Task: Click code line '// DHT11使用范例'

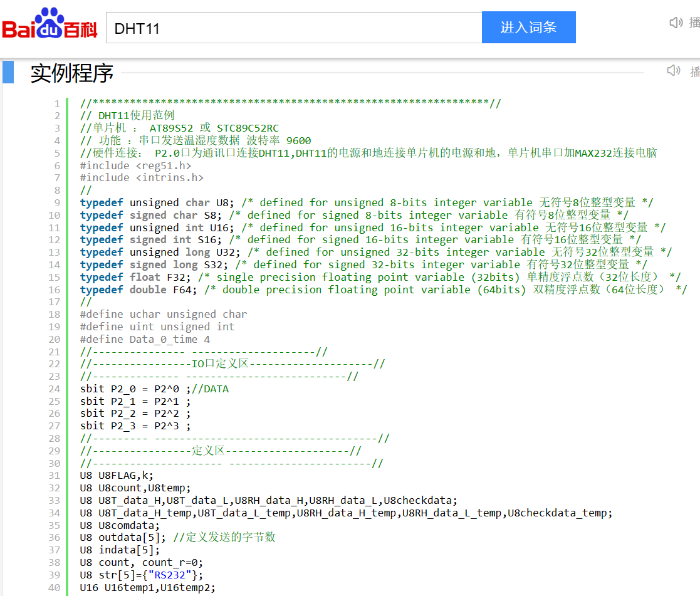Action: point(127,116)
